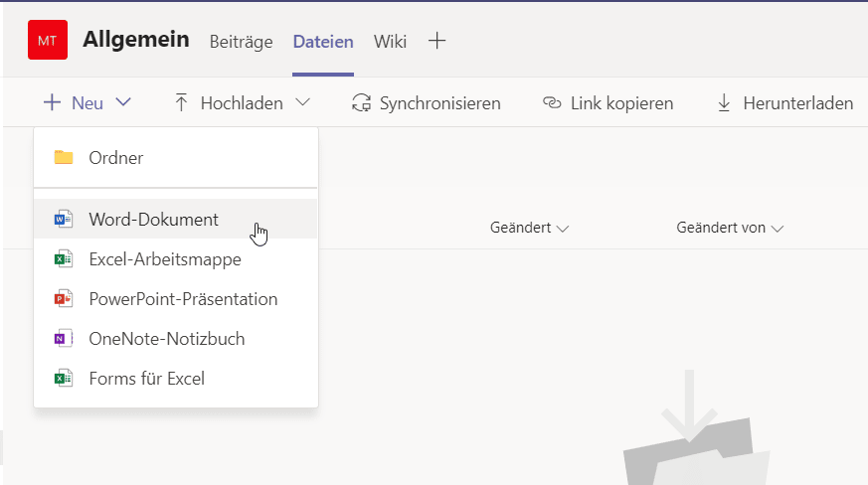This screenshot has height=485, width=868.
Task: Click the Forms für Excel icon
Action: pyautogui.click(x=63, y=379)
